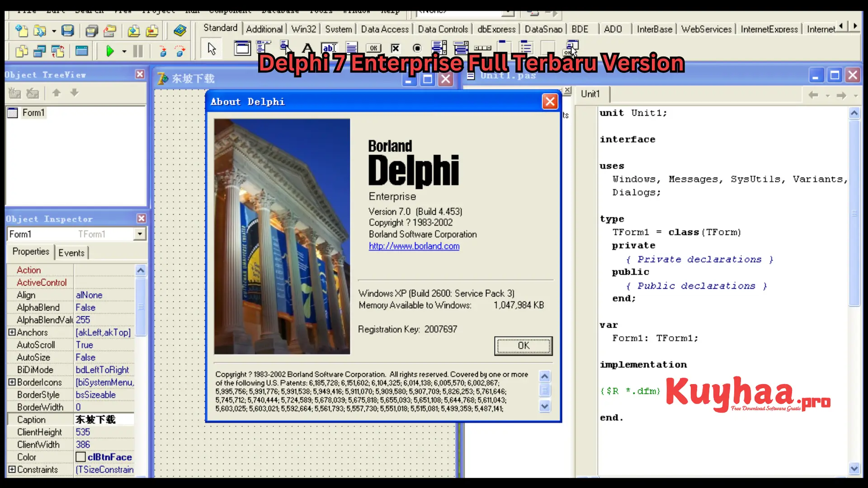Select the Memo component in palette
The width and height of the screenshot is (868, 488).
351,48
